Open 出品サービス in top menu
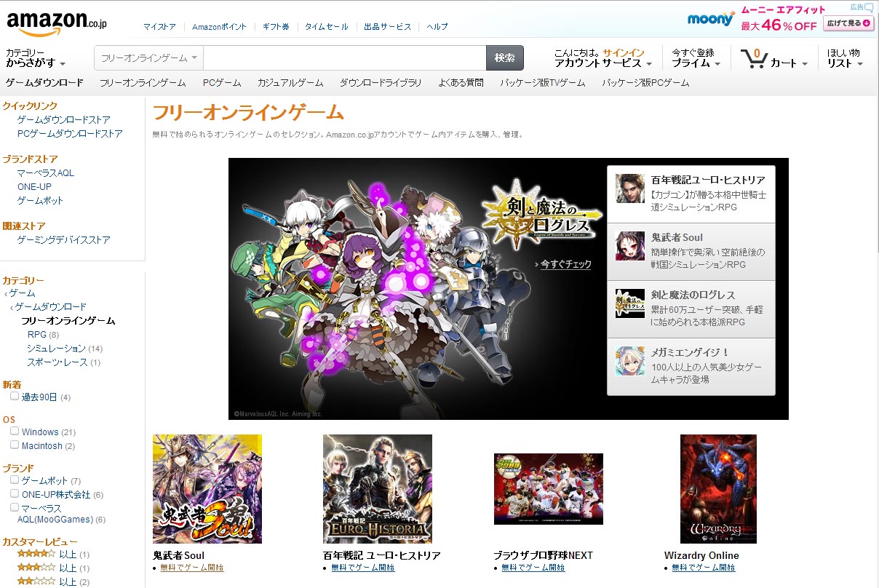Image resolution: width=879 pixels, height=588 pixels. (x=388, y=27)
